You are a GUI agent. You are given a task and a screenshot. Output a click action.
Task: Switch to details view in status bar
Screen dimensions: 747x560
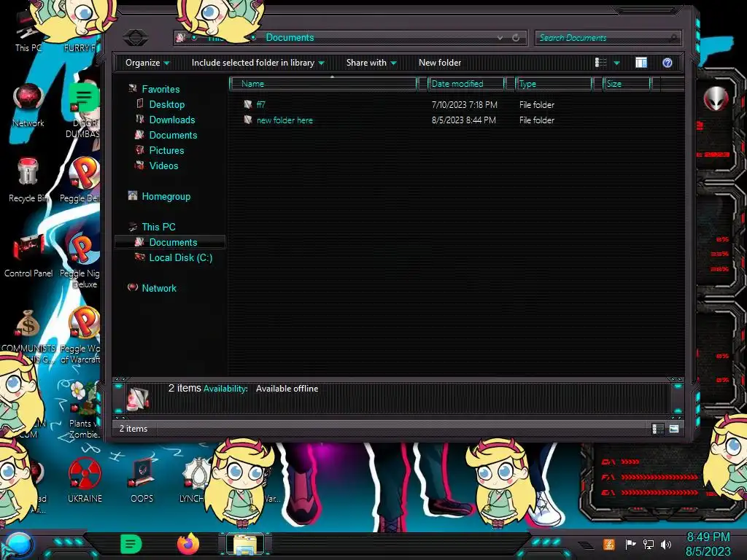point(658,429)
